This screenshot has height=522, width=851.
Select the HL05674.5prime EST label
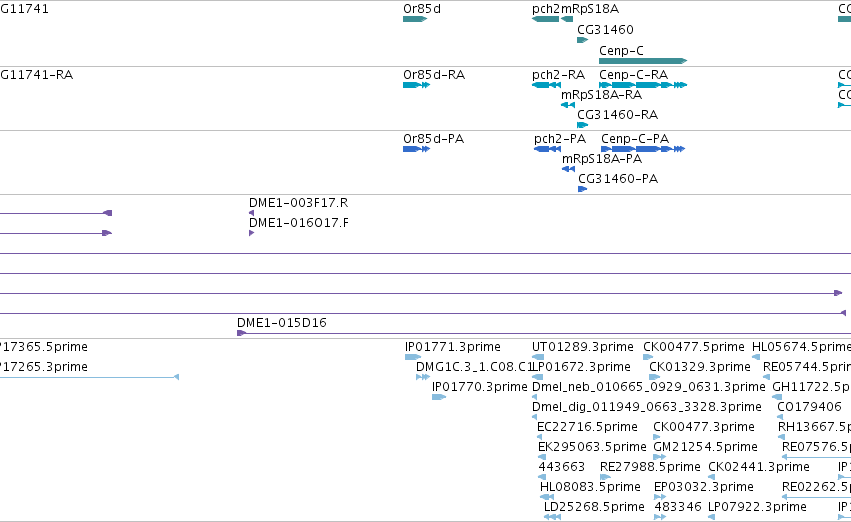pyautogui.click(x=801, y=347)
